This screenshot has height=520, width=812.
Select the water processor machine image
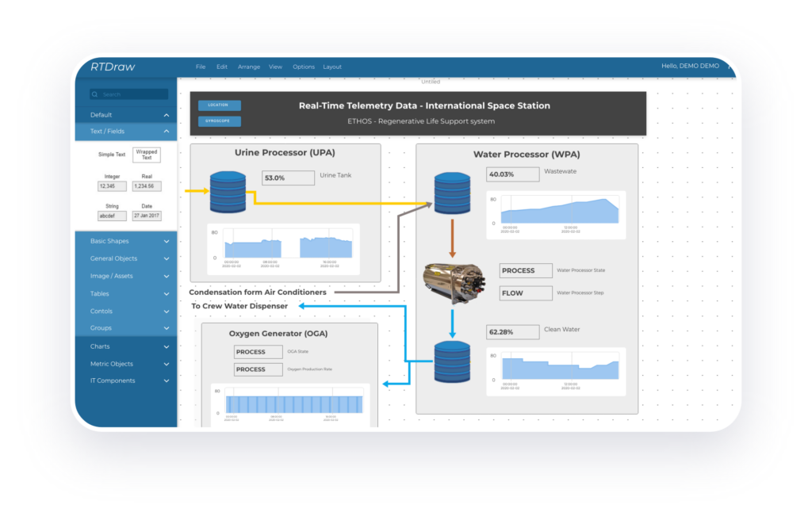454,283
